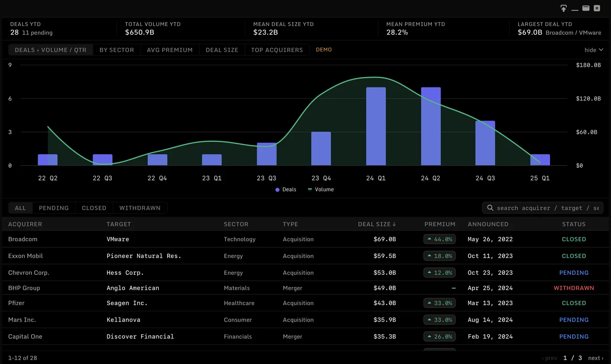
Task: Sort table by Premium column
Action: (440, 224)
